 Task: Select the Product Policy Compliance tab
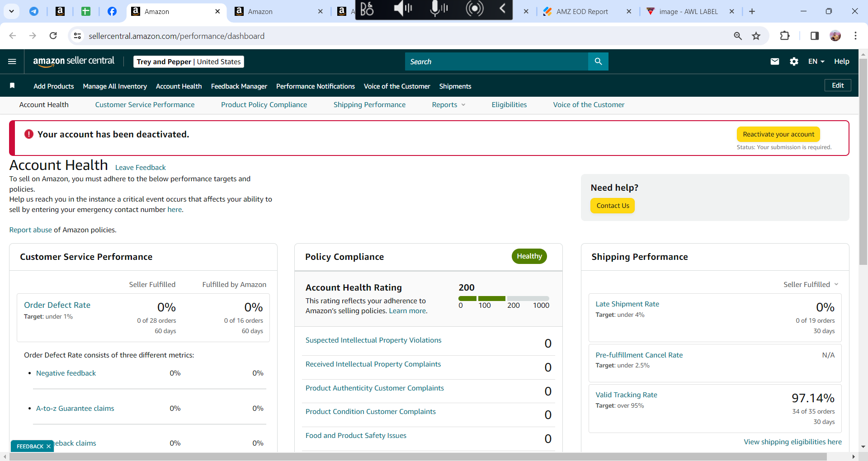[264, 105]
